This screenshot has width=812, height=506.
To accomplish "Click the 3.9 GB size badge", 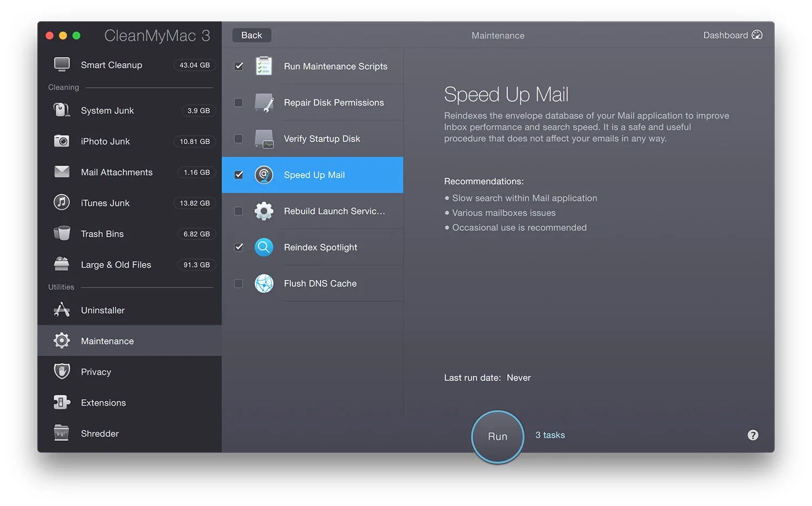I will 199,111.
